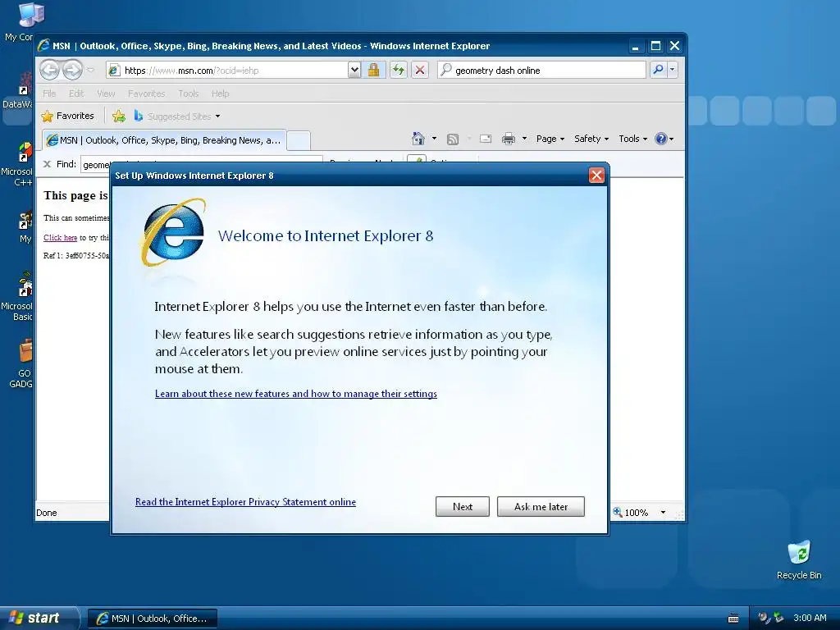The height and width of the screenshot is (630, 840).
Task: Open the Page command bar menu
Action: point(550,139)
